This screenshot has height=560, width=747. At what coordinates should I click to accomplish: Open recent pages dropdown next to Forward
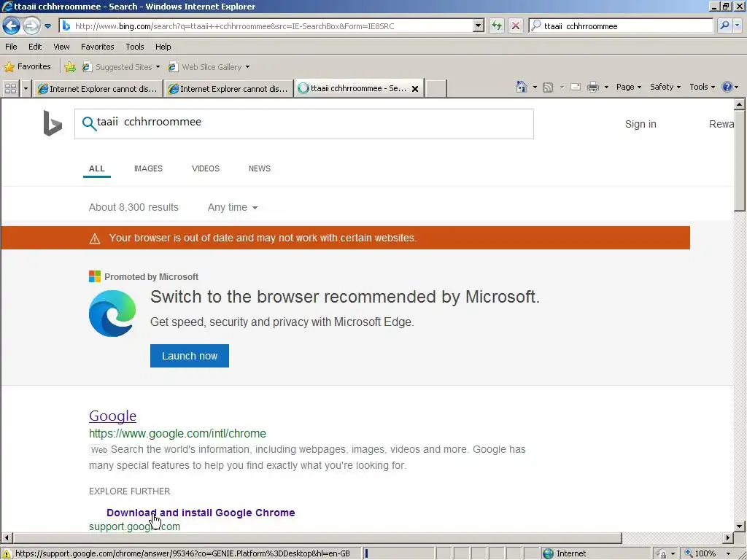tap(47, 26)
